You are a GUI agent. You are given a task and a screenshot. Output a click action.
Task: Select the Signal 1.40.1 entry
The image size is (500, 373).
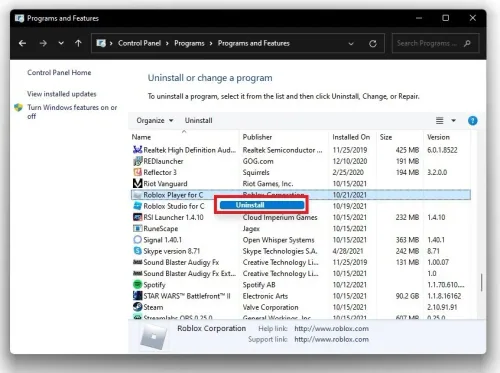point(163,240)
